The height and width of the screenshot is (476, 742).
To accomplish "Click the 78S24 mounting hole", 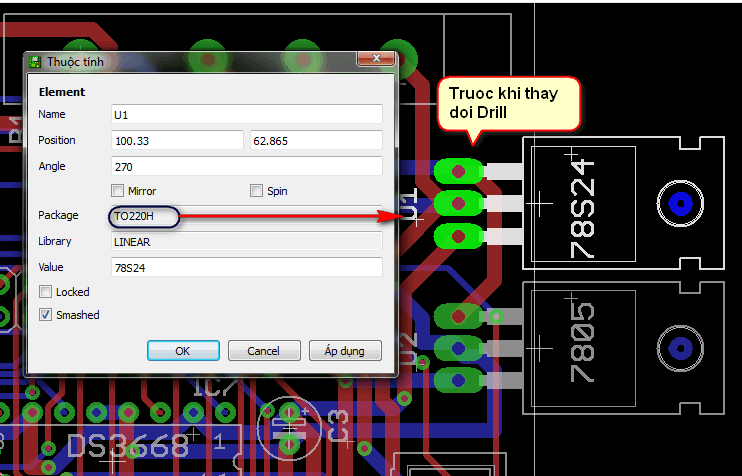I will point(680,203).
